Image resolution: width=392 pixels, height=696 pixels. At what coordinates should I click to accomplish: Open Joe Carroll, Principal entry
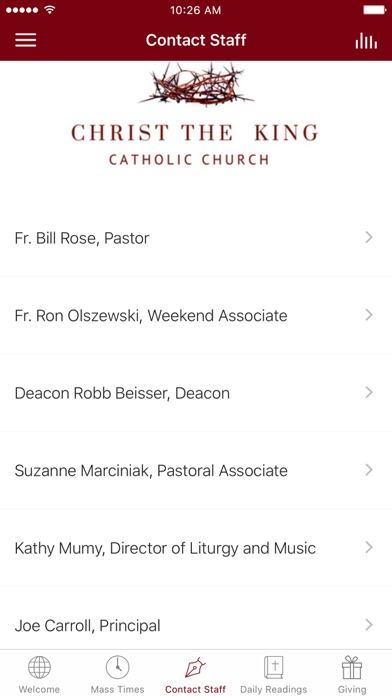point(196,625)
